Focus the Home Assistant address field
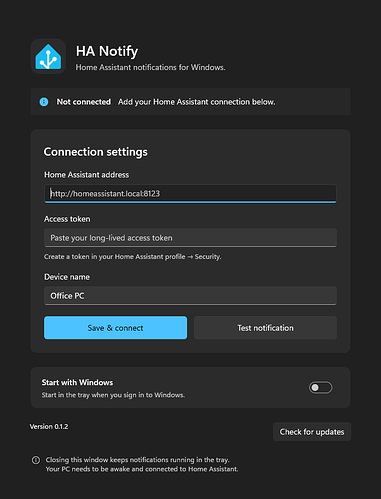The height and width of the screenshot is (499, 381). point(190,194)
